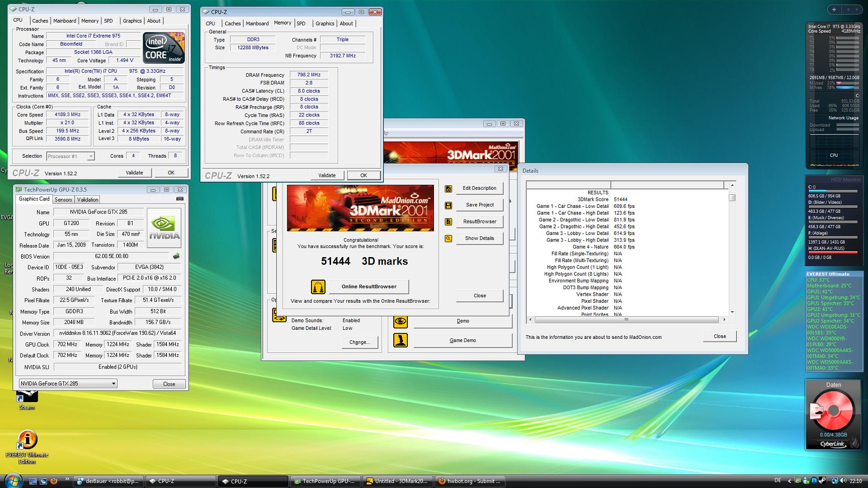Show hidden tray icons arrow
868x488 pixels.
(x=789, y=481)
